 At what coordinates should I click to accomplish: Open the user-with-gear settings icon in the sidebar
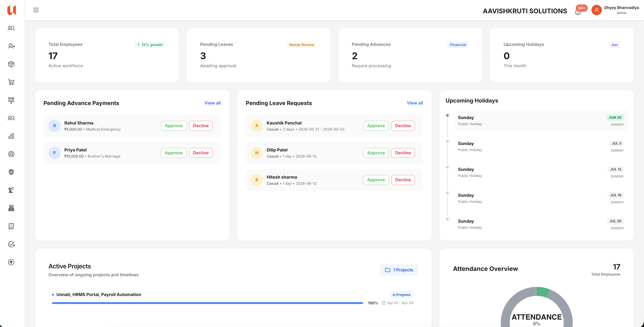pos(11,46)
